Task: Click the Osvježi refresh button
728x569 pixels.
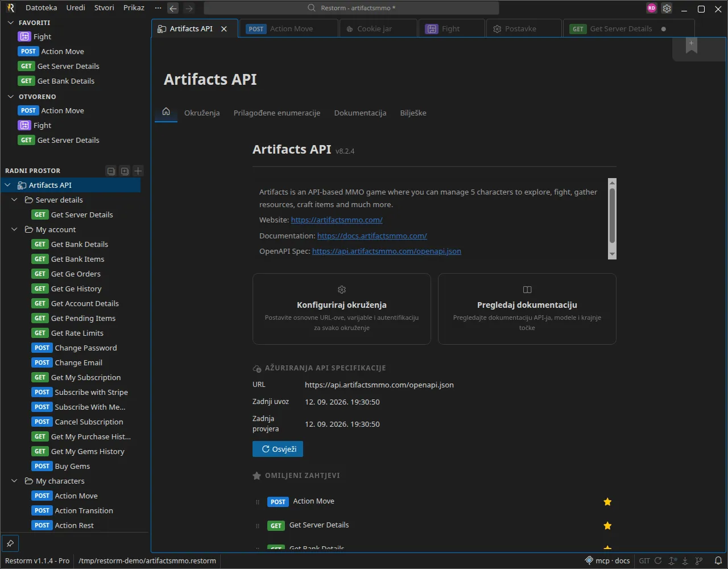Action: click(x=278, y=449)
